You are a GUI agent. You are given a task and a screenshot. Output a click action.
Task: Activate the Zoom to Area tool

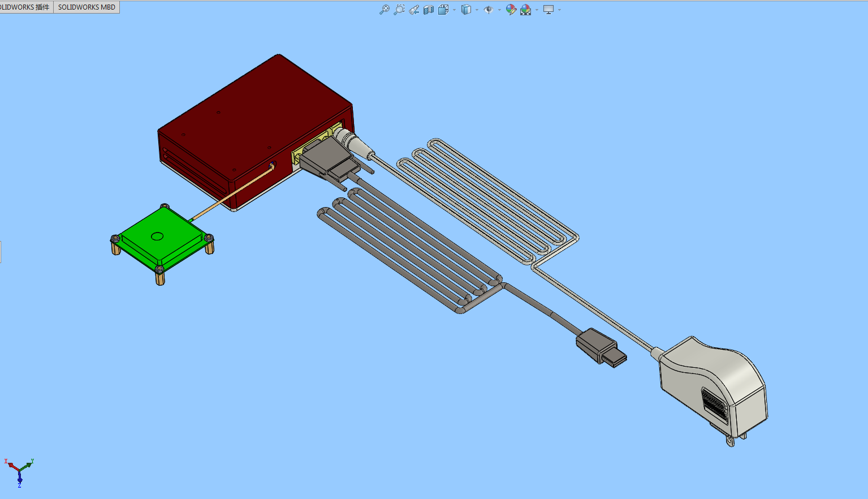[x=399, y=10]
